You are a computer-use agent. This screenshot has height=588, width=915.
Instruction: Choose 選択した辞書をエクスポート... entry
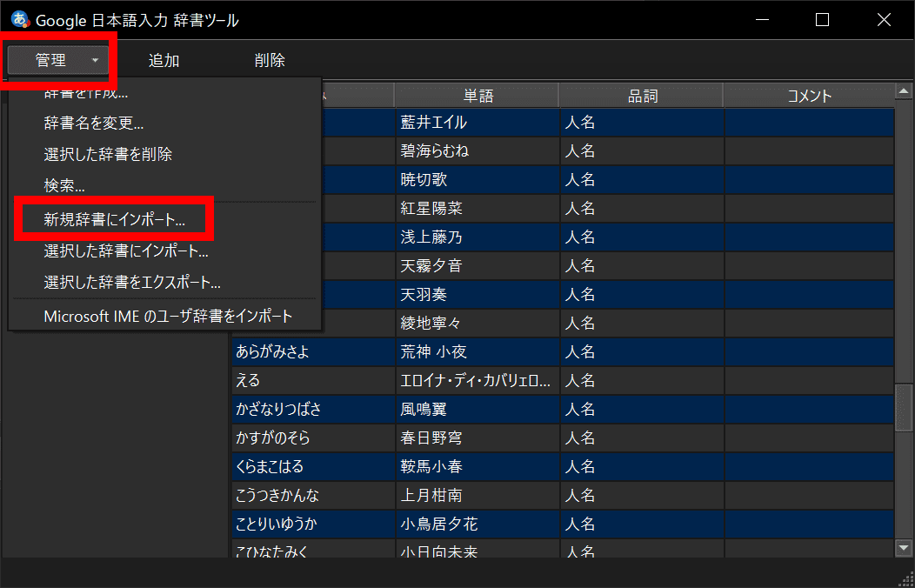[132, 283]
